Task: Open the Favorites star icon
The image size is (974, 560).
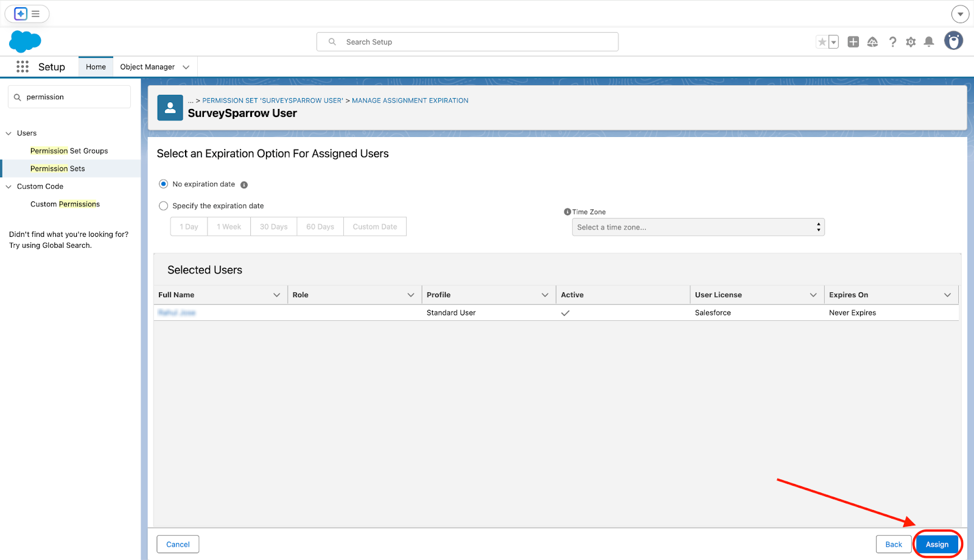Action: tap(822, 42)
